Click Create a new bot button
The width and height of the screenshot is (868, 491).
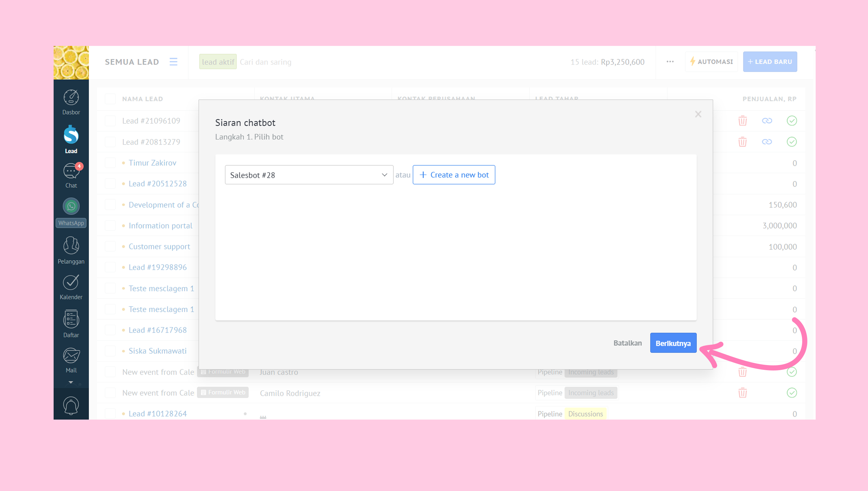pos(454,175)
